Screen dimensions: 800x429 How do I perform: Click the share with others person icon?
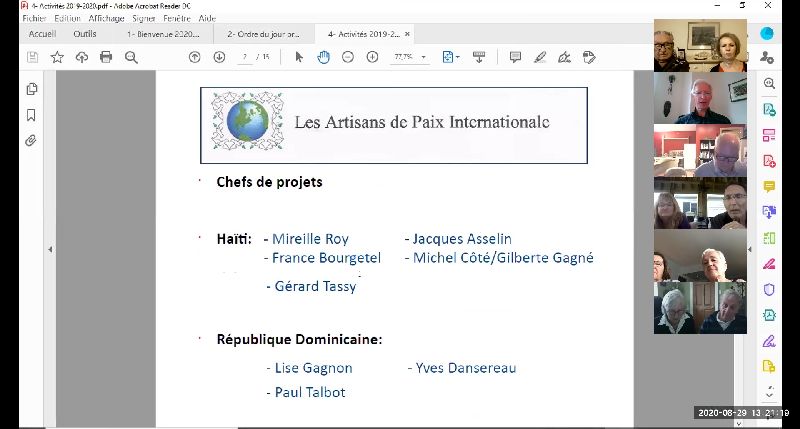(767, 57)
